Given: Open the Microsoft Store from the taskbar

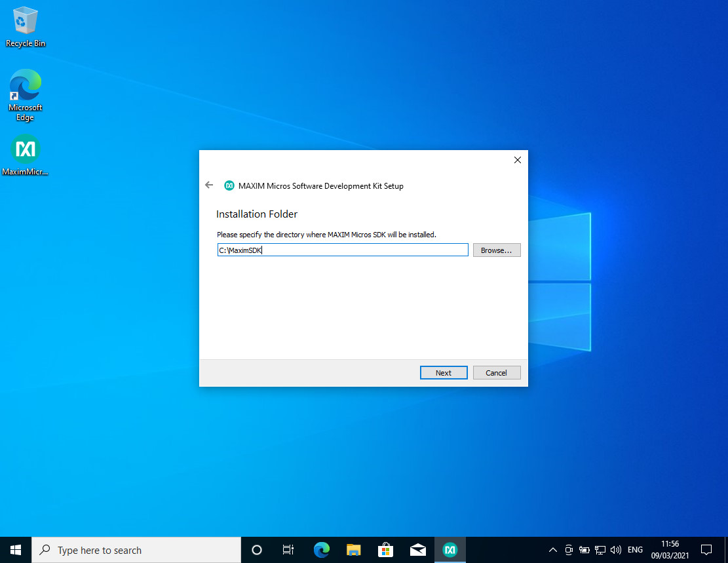Looking at the screenshot, I should (x=385, y=550).
